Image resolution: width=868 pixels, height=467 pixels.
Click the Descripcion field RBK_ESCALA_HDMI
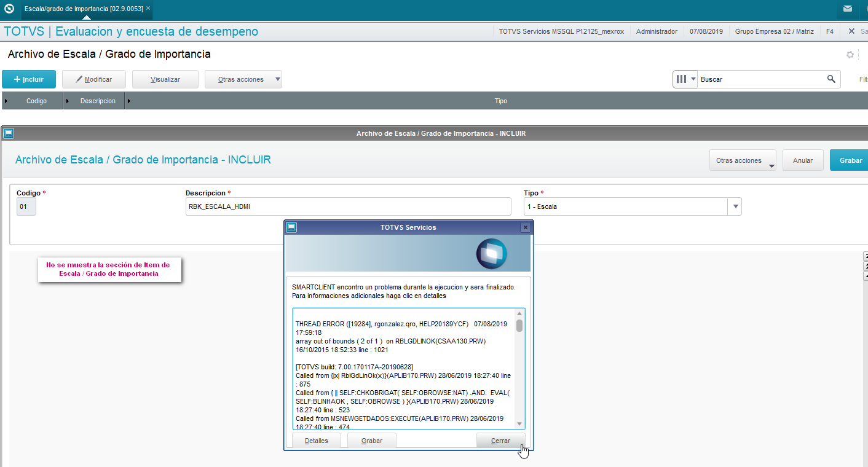click(x=348, y=206)
